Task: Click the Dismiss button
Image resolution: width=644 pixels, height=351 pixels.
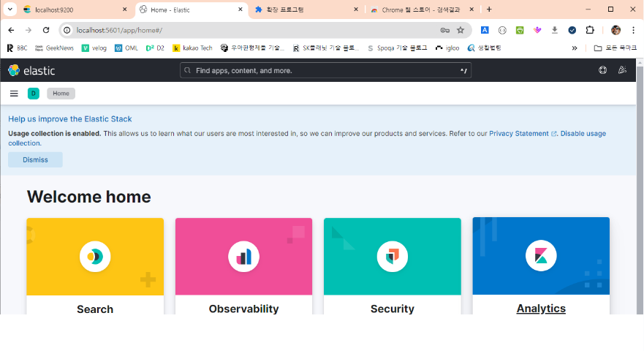Action: (x=35, y=159)
